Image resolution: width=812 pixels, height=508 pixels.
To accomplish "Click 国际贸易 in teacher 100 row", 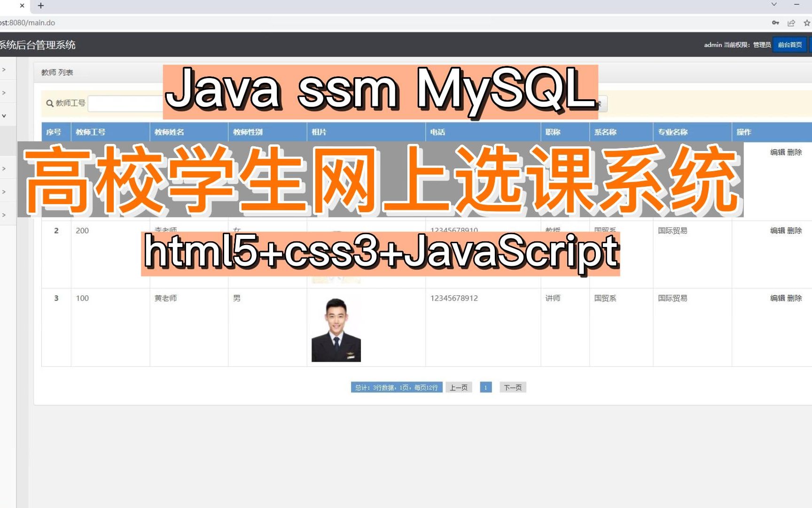I will point(672,298).
